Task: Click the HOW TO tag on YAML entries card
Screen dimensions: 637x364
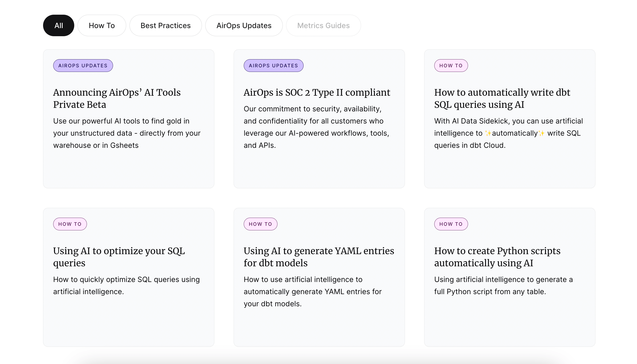Action: coord(260,224)
